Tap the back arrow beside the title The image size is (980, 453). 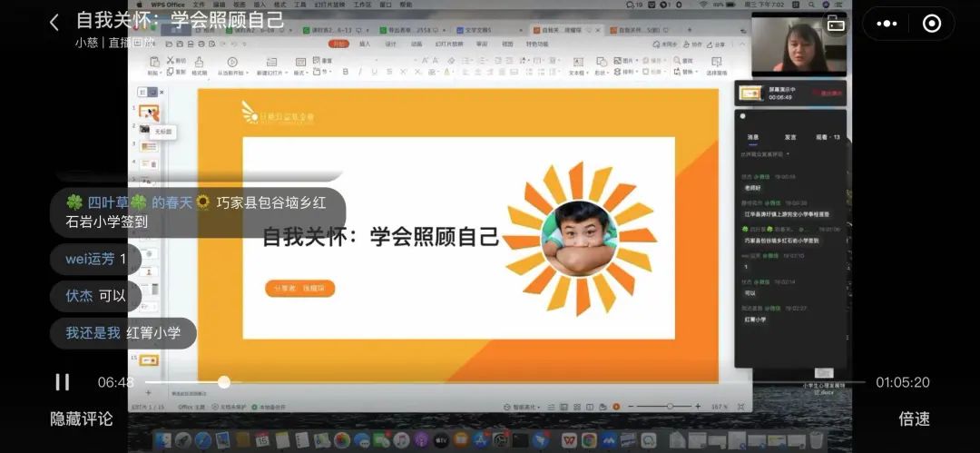point(54,23)
